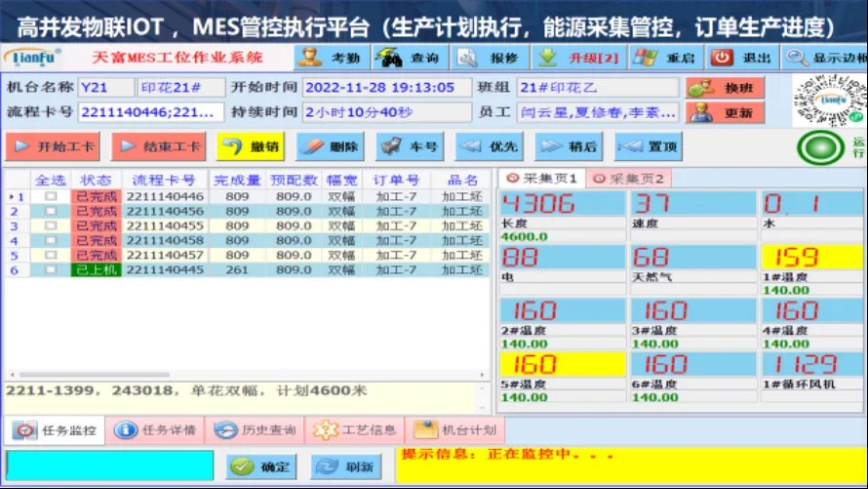868x489 pixels.
Task: Click the 全选 select-all column header
Action: (50, 181)
